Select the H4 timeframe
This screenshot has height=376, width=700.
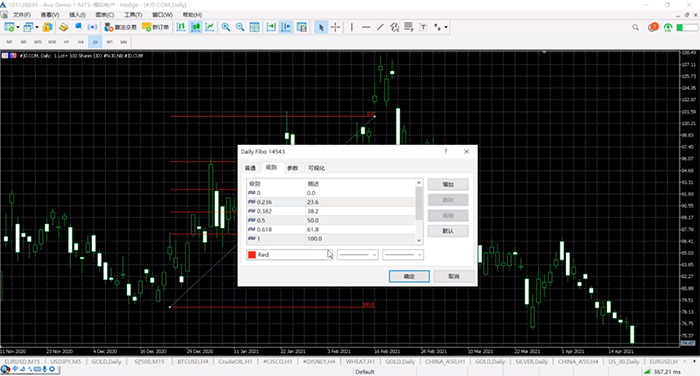(81, 42)
